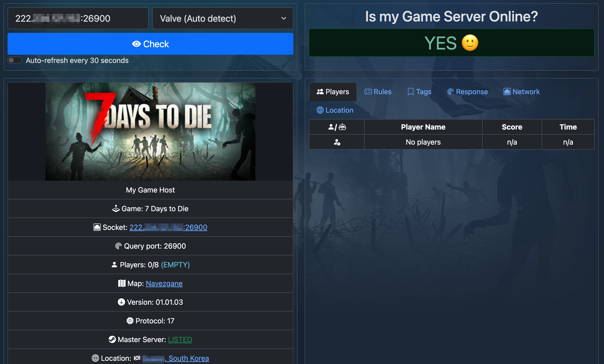Click the person icon in No players row
This screenshot has width=604, height=364.
coord(337,142)
